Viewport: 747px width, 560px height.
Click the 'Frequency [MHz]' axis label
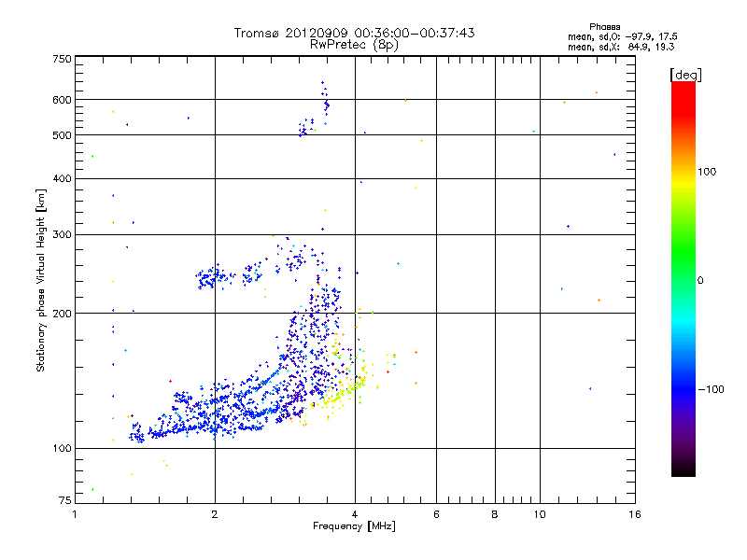click(354, 526)
